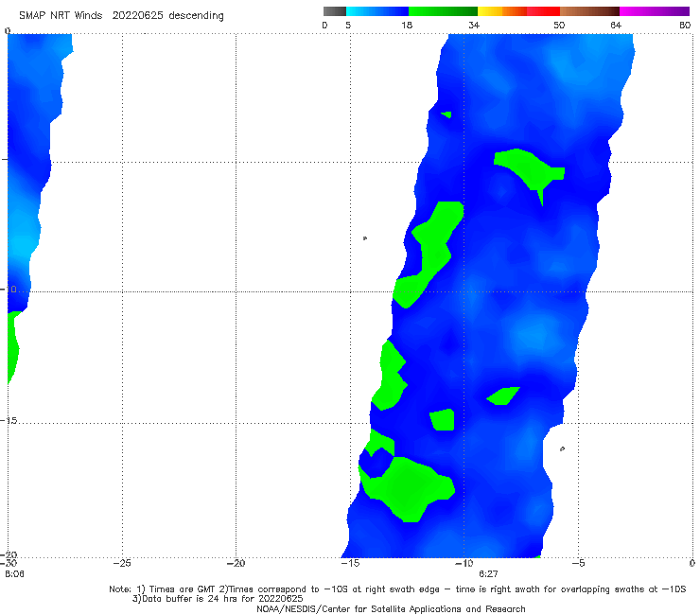Select the brown color bar segment

[x=589, y=11]
